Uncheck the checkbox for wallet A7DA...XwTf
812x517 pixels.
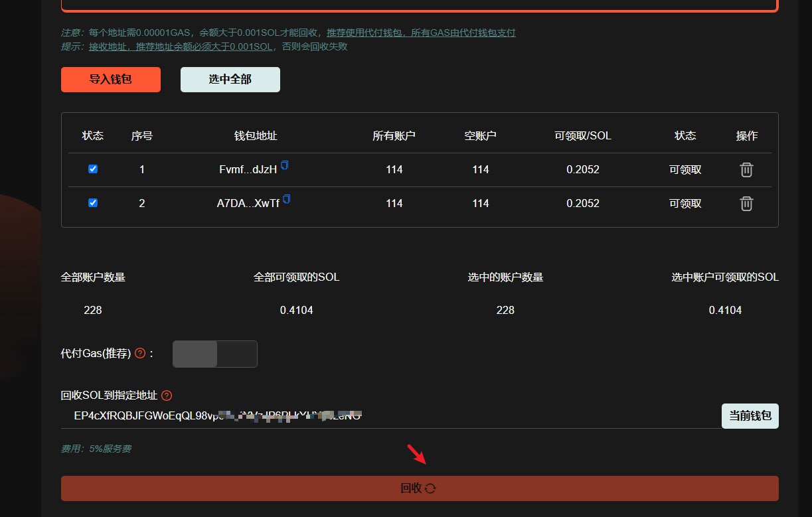click(x=93, y=203)
